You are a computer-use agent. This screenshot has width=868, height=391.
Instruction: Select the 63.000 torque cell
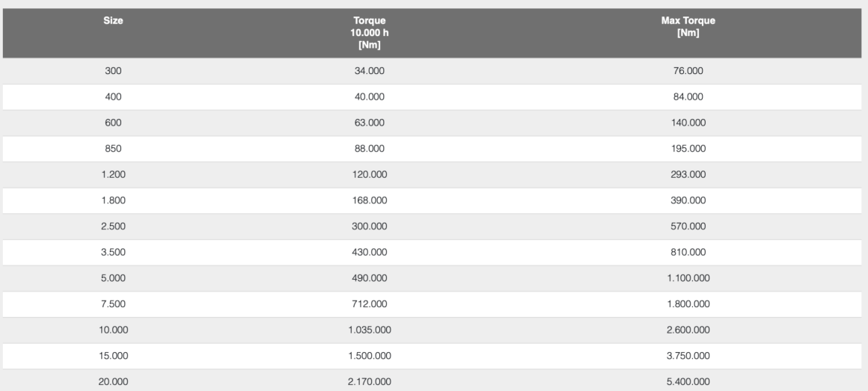[x=372, y=123]
